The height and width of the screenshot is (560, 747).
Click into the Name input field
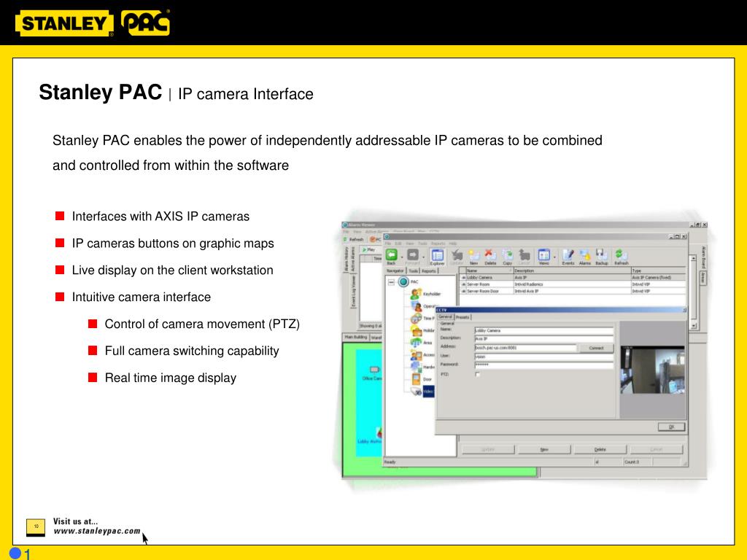[x=543, y=330]
